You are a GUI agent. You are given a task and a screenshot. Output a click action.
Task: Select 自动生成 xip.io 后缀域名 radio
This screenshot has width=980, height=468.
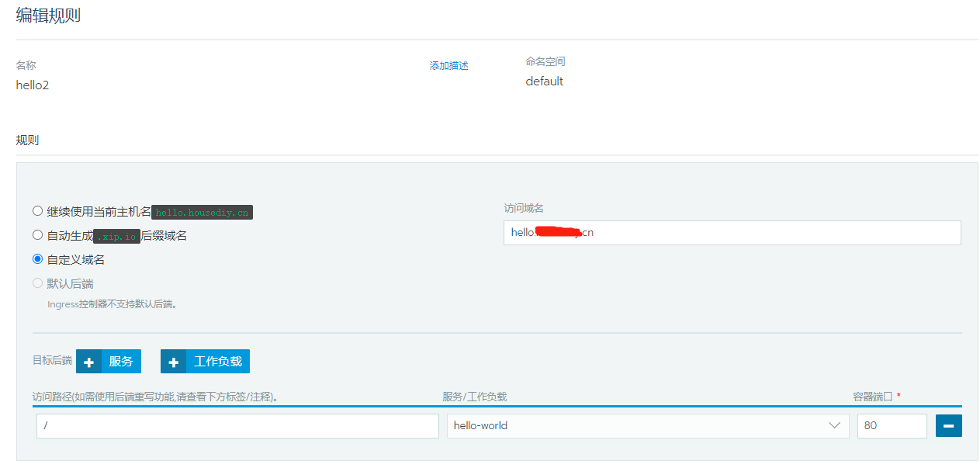(x=38, y=235)
